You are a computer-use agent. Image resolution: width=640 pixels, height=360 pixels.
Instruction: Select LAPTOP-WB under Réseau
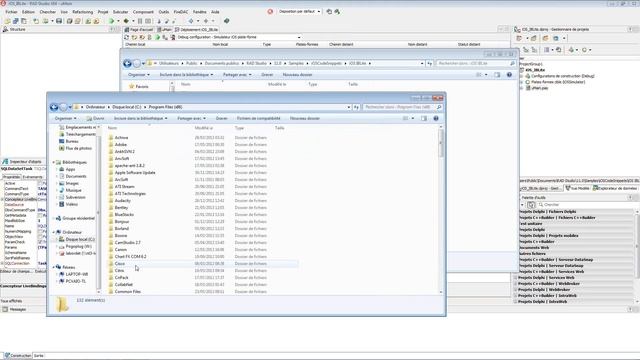pos(73,274)
